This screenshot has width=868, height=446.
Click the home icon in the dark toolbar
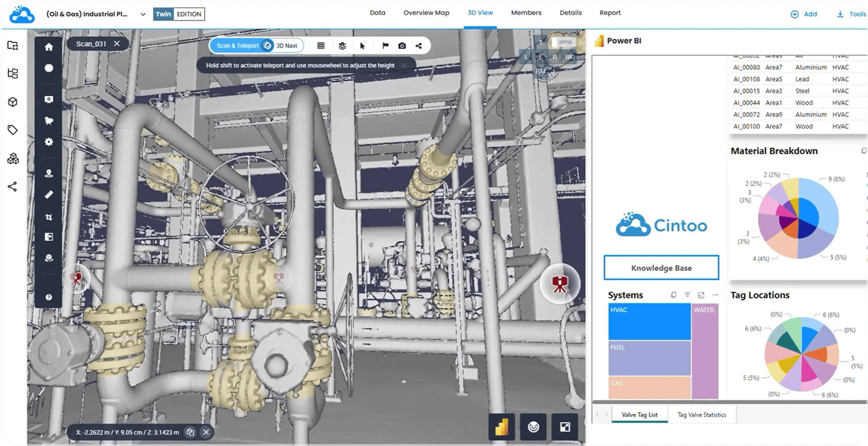[x=49, y=47]
